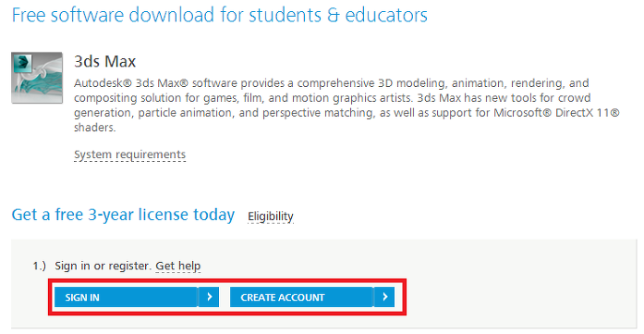
Task: Click the 1.) step number label
Action: [x=40, y=266]
